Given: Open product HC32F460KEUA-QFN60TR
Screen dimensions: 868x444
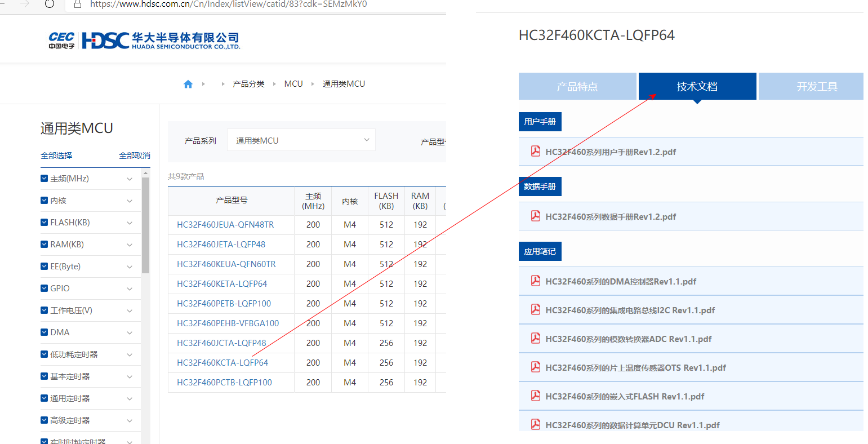Looking at the screenshot, I should tap(226, 264).
